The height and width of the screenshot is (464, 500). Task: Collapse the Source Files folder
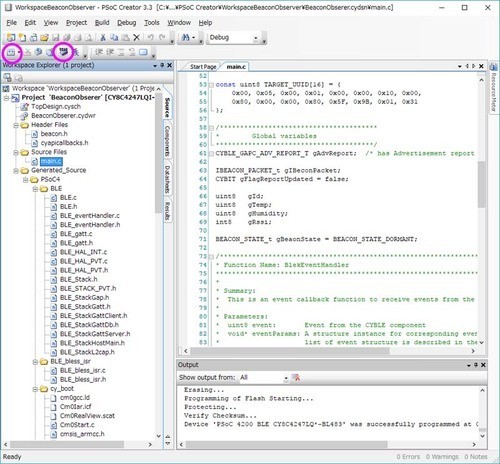(16, 153)
